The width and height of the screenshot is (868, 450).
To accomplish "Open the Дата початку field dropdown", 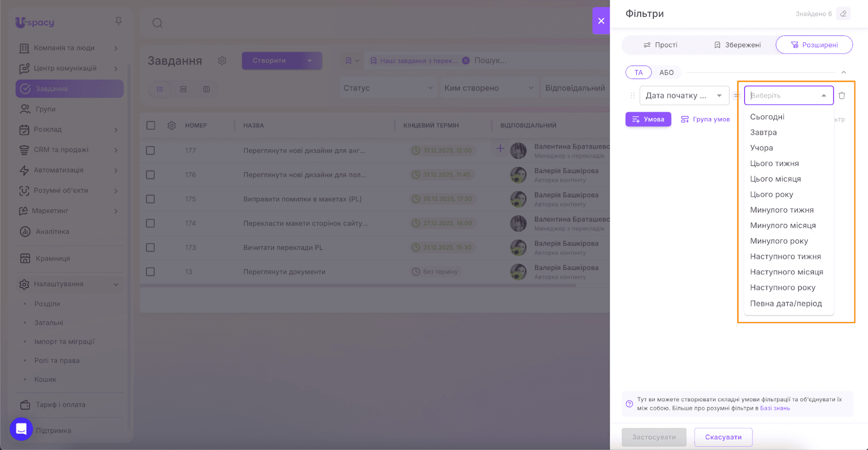I will (x=684, y=95).
